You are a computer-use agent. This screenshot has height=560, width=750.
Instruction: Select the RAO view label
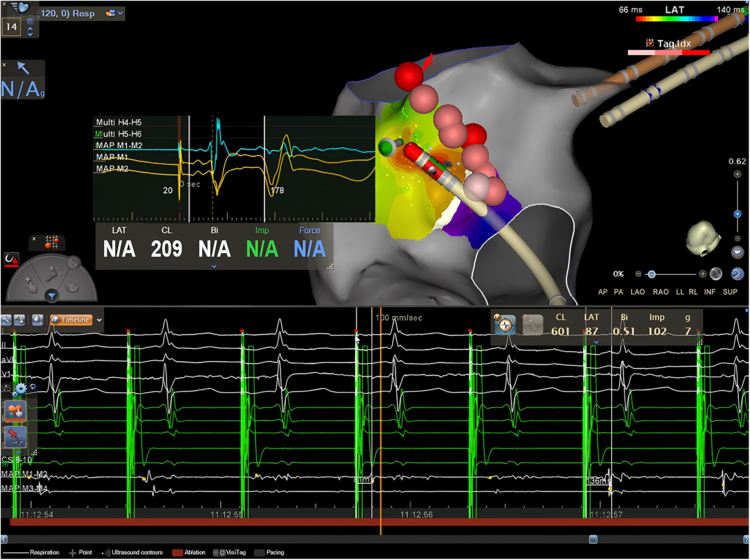pos(660,292)
